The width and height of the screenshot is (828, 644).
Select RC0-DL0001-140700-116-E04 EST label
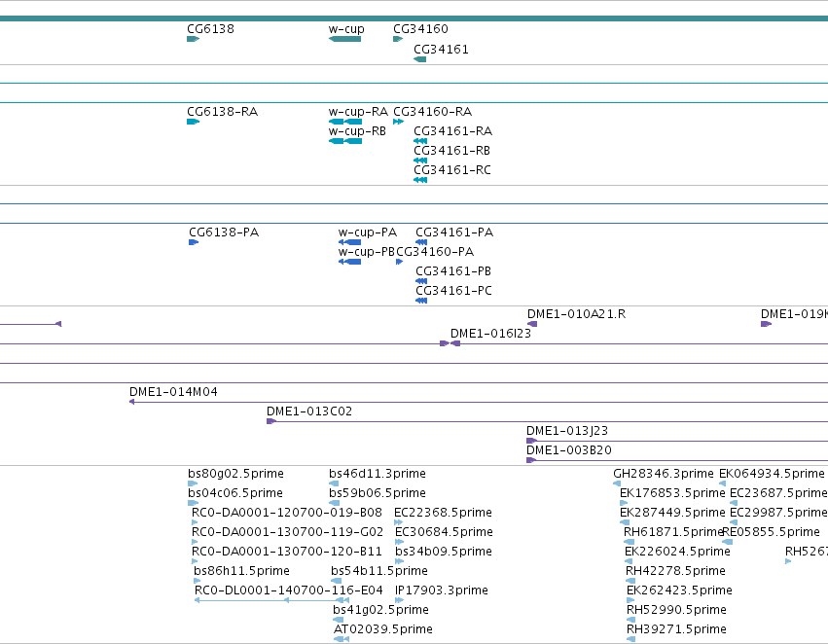coord(289,590)
